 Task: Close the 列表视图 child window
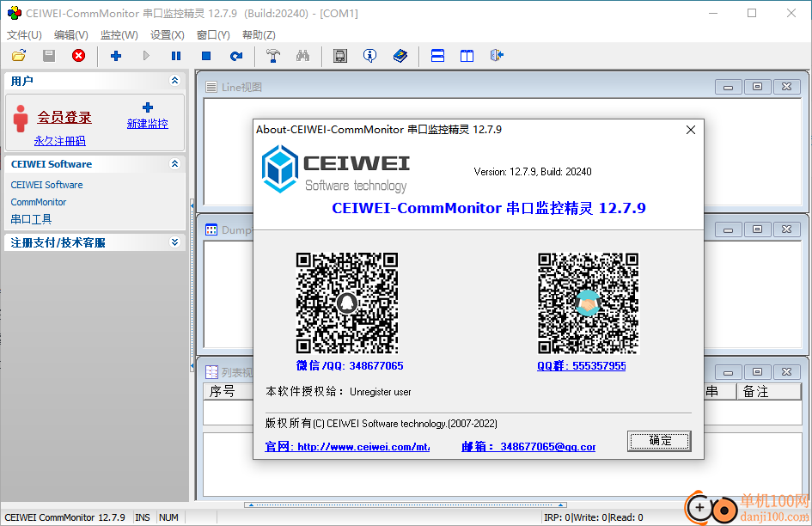[x=786, y=372]
